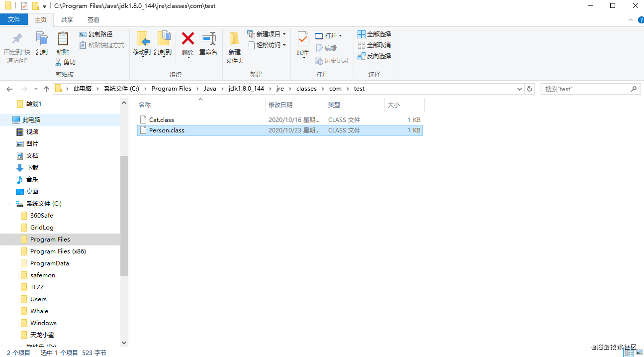Switch to the View (查看) tab

click(x=93, y=20)
